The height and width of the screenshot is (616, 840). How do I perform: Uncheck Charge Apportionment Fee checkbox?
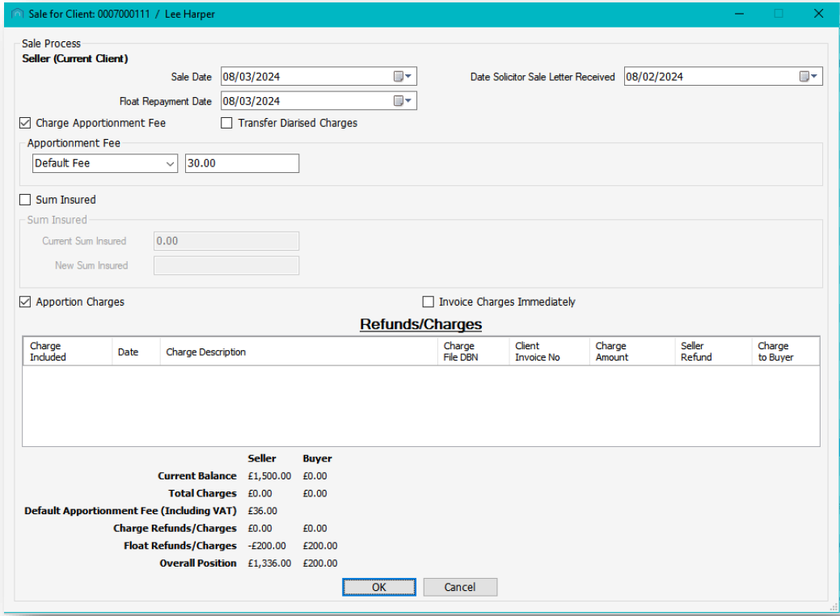point(26,123)
